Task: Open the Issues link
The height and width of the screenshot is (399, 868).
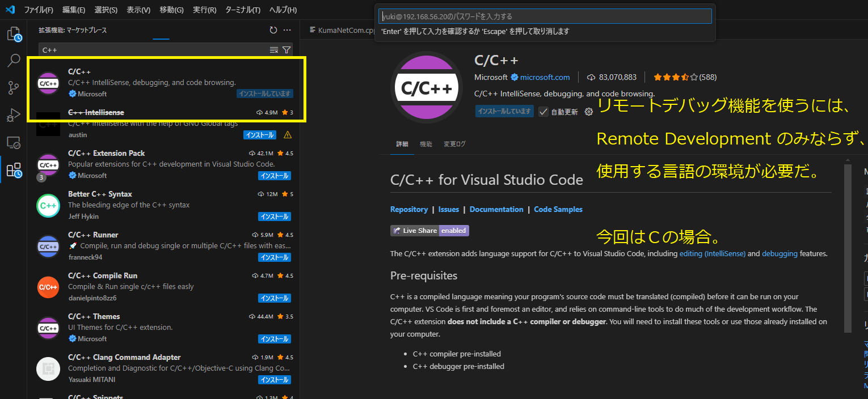Action: pyautogui.click(x=449, y=209)
